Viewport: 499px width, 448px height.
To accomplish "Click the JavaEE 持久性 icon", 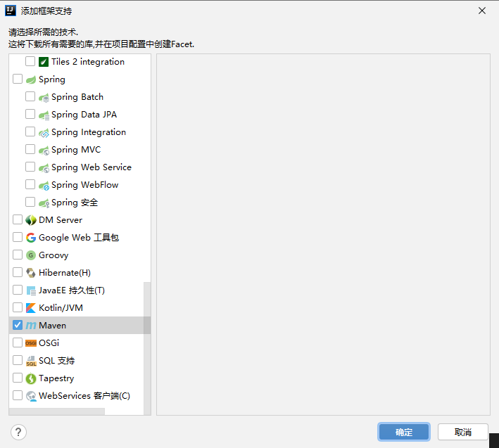I will [31, 290].
